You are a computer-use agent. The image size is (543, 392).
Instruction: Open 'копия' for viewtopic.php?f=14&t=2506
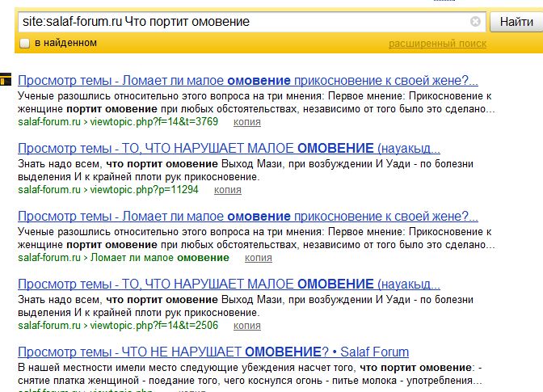coord(247,326)
